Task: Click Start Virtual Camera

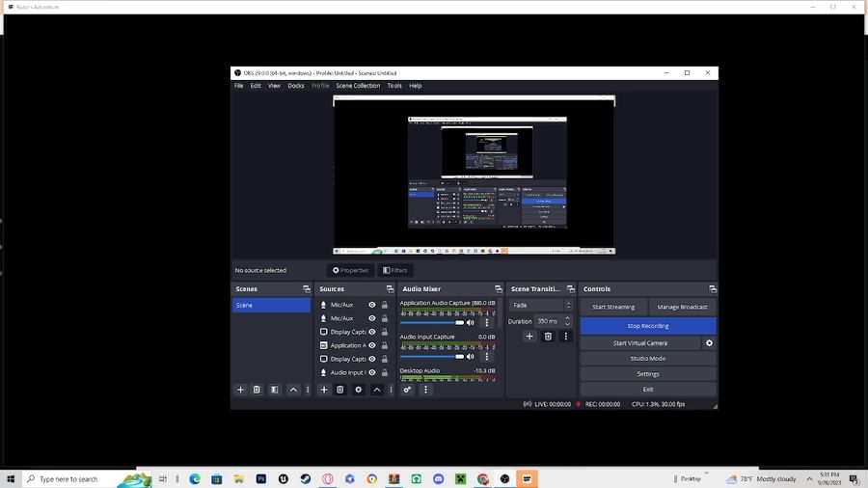Action: (640, 343)
